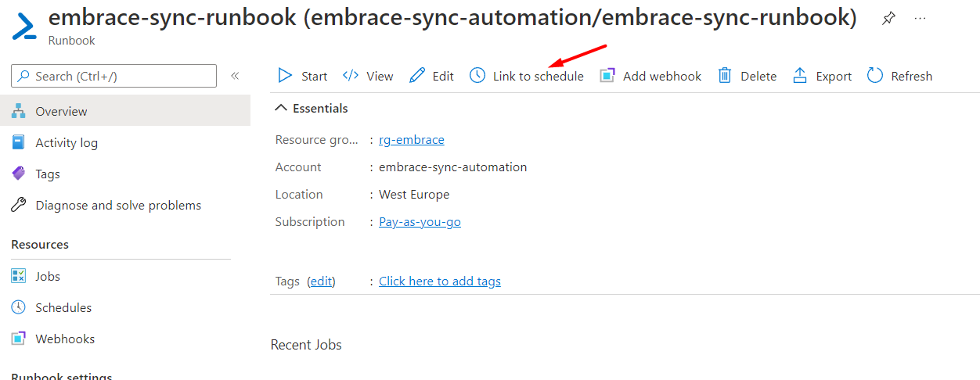980x380 pixels.
Task: Click the Overview sidebar icon
Action: click(19, 111)
